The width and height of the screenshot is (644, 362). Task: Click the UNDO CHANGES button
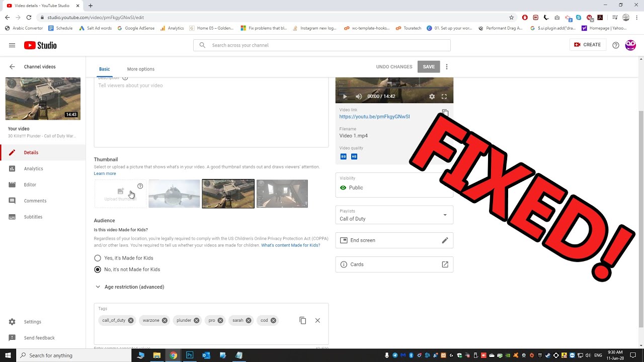point(394,67)
